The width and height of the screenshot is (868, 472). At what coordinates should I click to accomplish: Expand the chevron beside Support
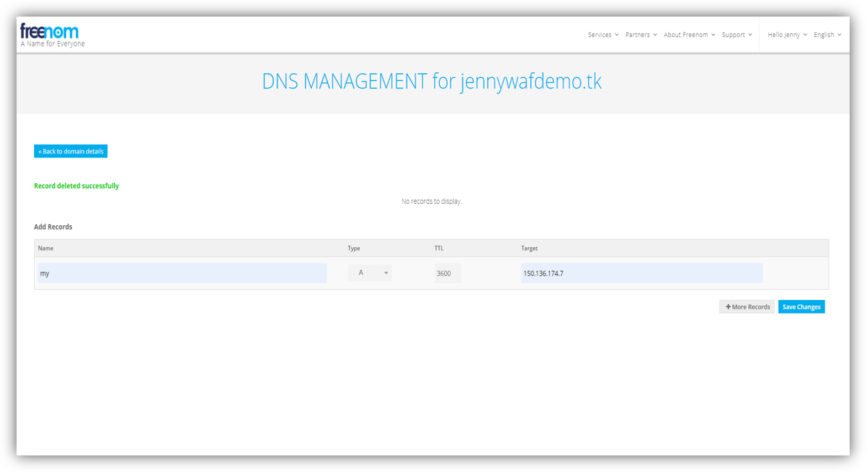point(750,35)
